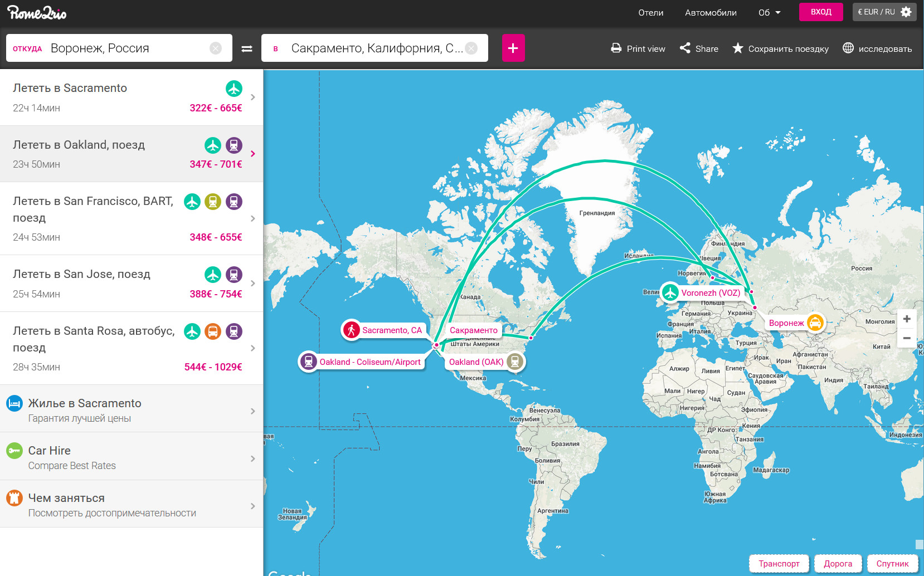Open the Об dropdown menu
Viewport: 924px width, 576px height.
(x=769, y=12)
